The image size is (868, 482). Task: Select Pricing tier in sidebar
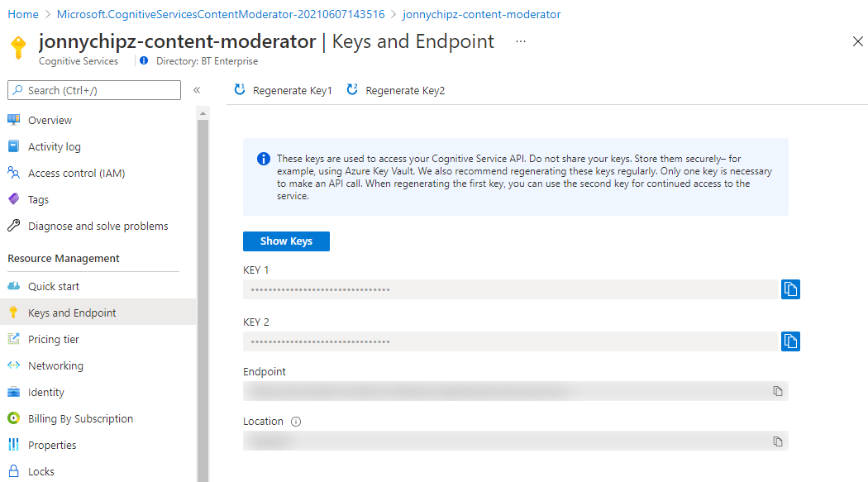pyautogui.click(x=54, y=340)
